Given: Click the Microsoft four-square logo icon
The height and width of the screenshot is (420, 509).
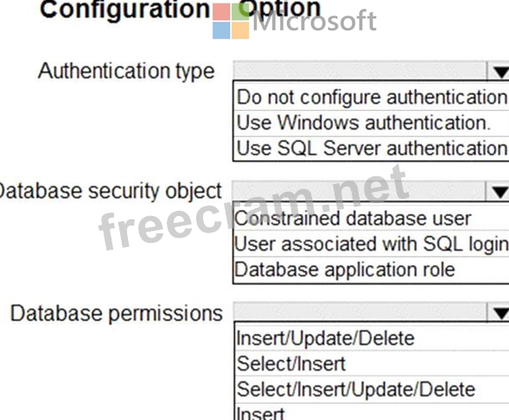Looking at the screenshot, I should pyautogui.click(x=231, y=21).
